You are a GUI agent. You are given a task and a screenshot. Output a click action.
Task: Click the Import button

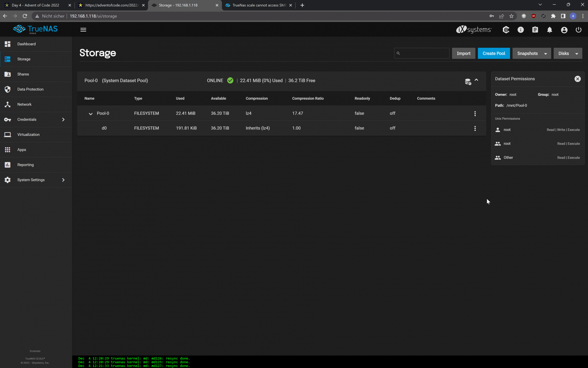[464, 53]
